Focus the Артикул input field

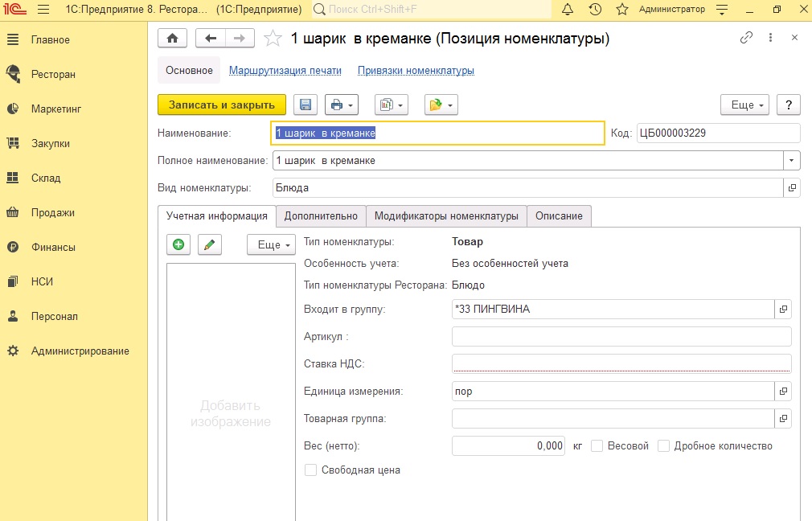pyautogui.click(x=621, y=337)
